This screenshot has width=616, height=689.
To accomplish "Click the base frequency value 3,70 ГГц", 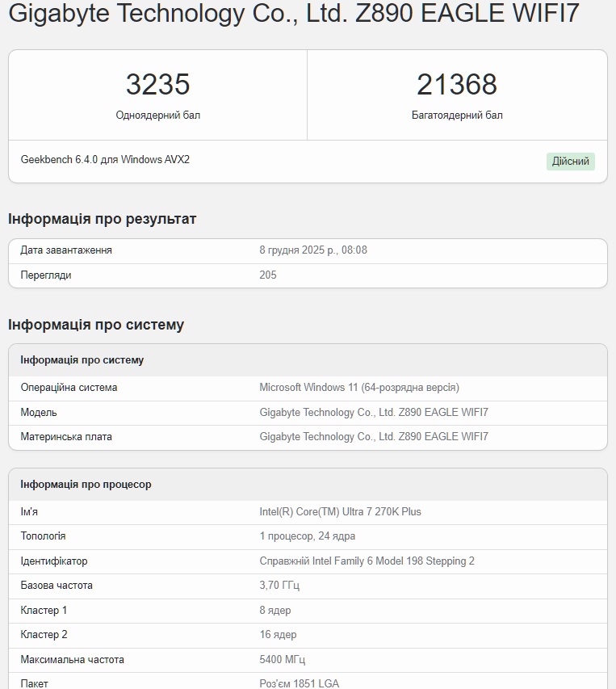I will (279, 586).
